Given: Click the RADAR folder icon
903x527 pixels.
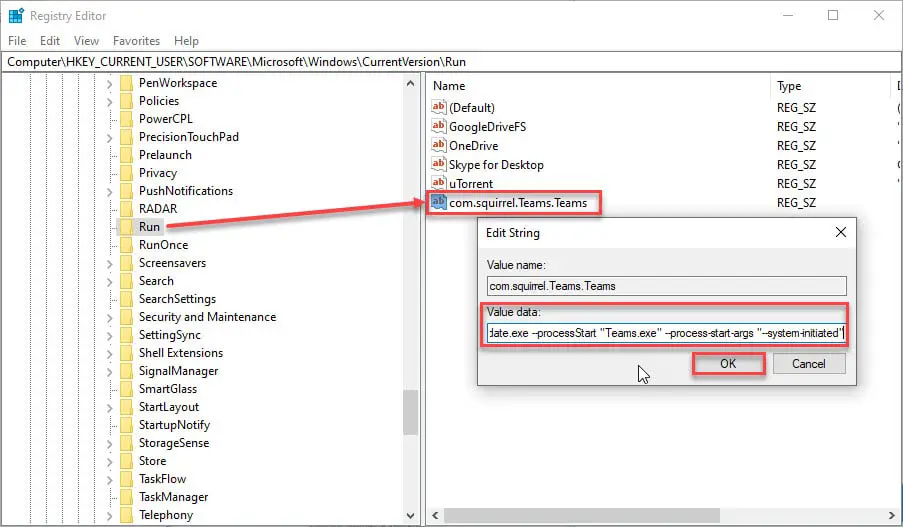Looking at the screenshot, I should tap(126, 208).
